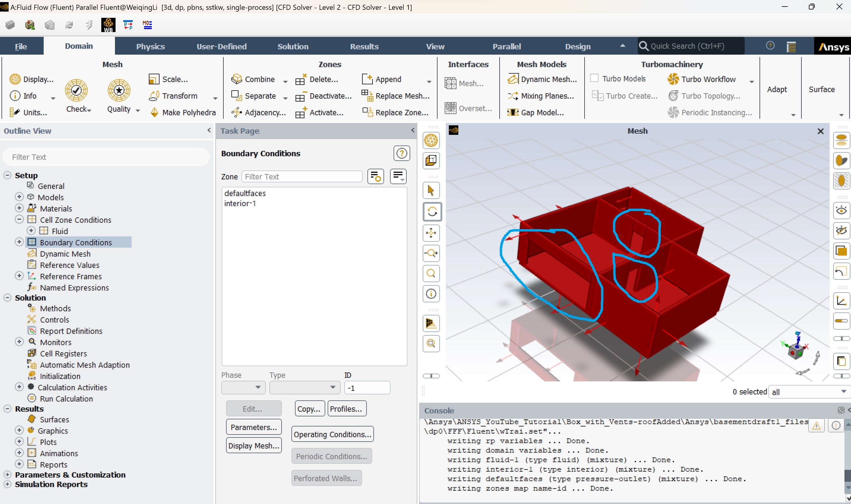Image resolution: width=851 pixels, height=504 pixels.
Task: Click the Operating Conditions button
Action: coord(332,435)
